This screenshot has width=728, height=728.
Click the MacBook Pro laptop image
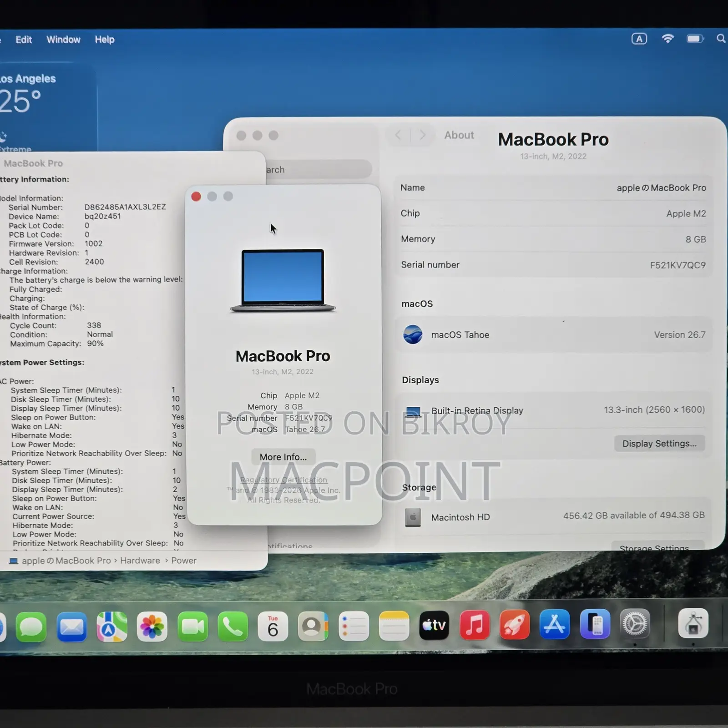(x=283, y=280)
